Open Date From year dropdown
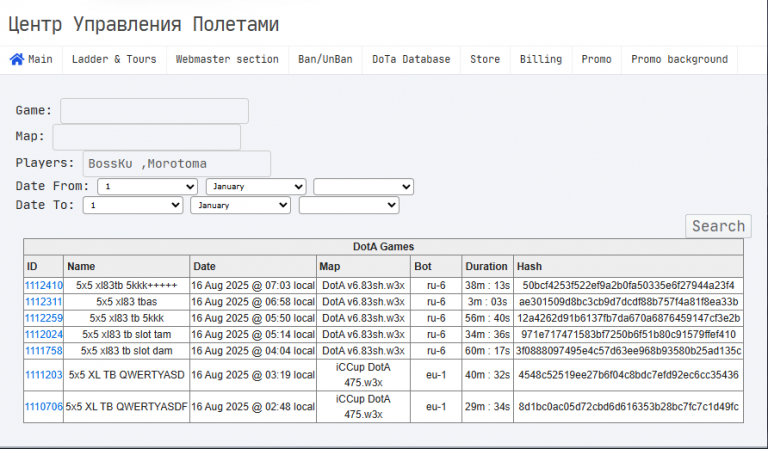This screenshot has width=768, height=449. pos(363,187)
